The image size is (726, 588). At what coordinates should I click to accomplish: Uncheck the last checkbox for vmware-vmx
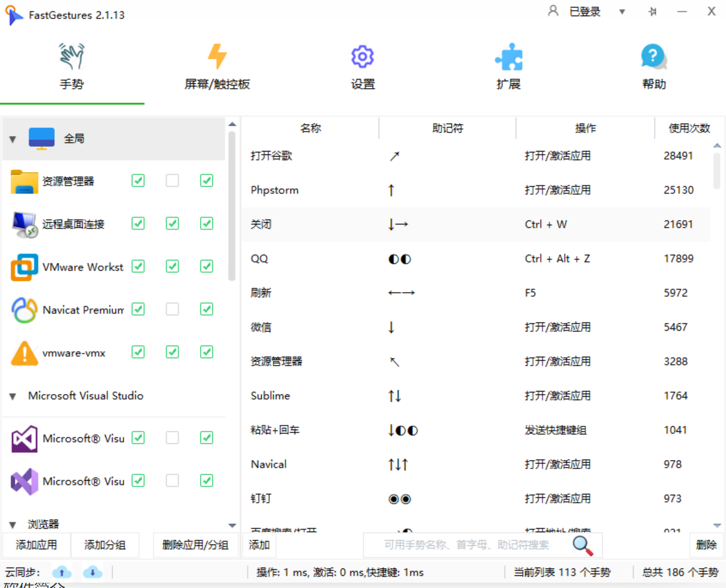click(x=207, y=352)
